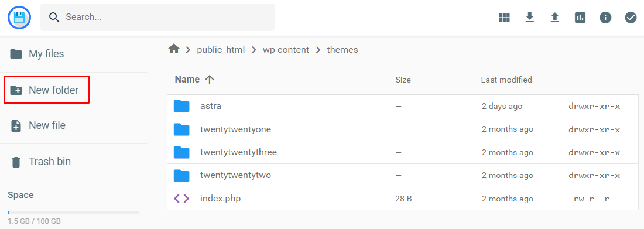Click the select-all checkmark icon
The image size is (644, 229).
click(x=631, y=17)
